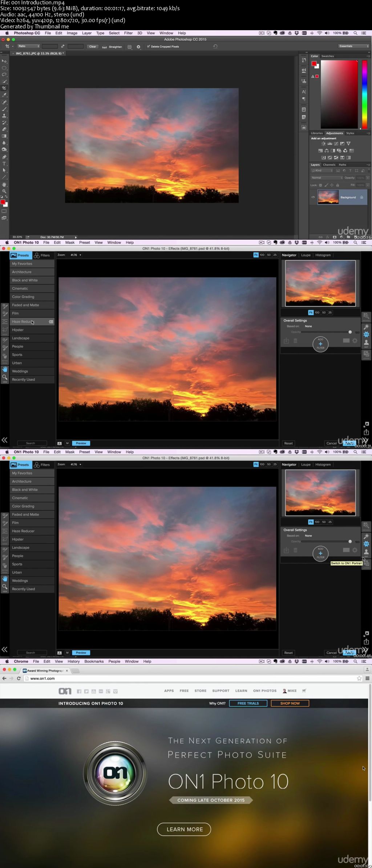The image size is (372, 868).
Task: Select the Background layer thumbnail
Action: [x=328, y=197]
